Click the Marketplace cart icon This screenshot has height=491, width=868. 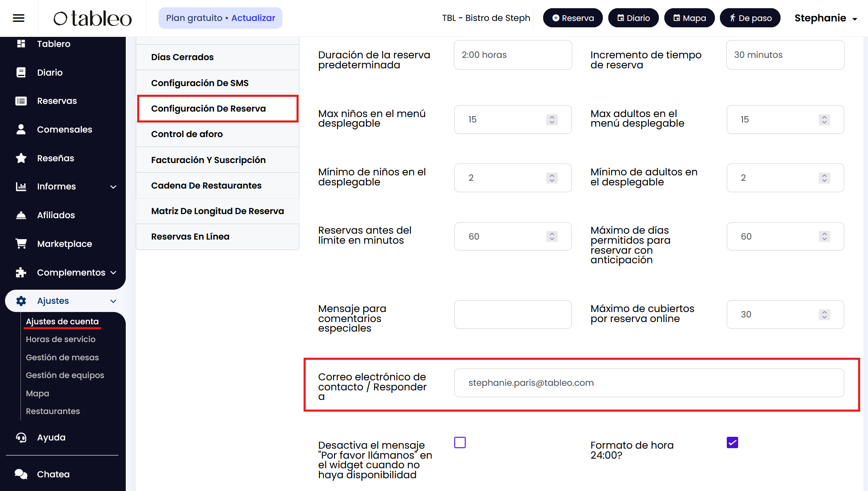click(21, 244)
